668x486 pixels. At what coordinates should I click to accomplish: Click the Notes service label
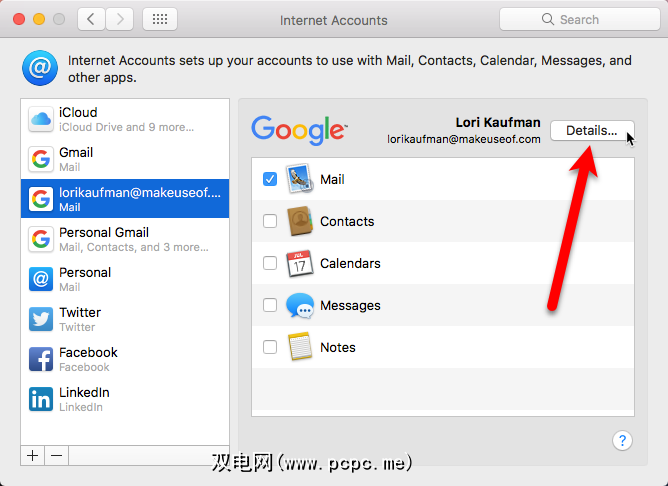(338, 348)
